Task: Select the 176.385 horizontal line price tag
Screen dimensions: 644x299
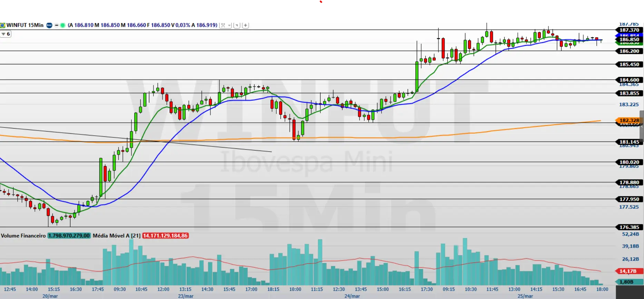Action: click(629, 227)
